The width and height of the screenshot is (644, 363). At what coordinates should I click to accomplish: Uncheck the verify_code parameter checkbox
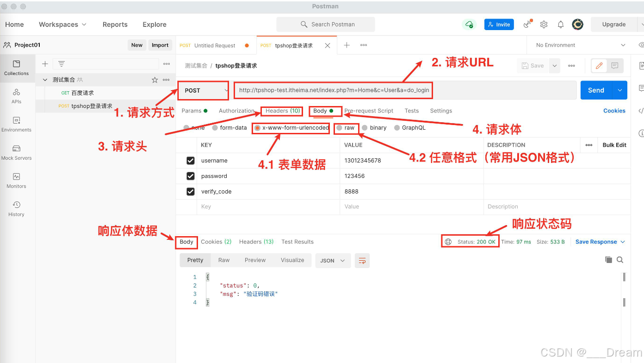pyautogui.click(x=191, y=191)
